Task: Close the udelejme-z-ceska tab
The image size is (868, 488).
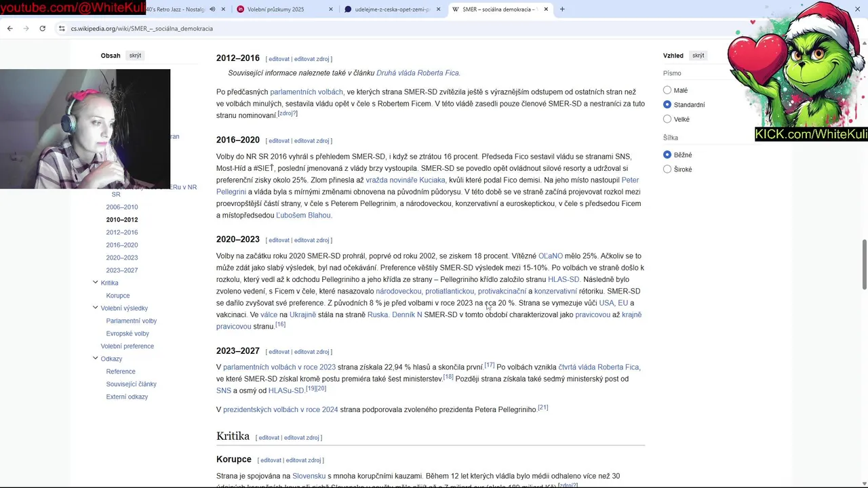Action: pos(438,9)
